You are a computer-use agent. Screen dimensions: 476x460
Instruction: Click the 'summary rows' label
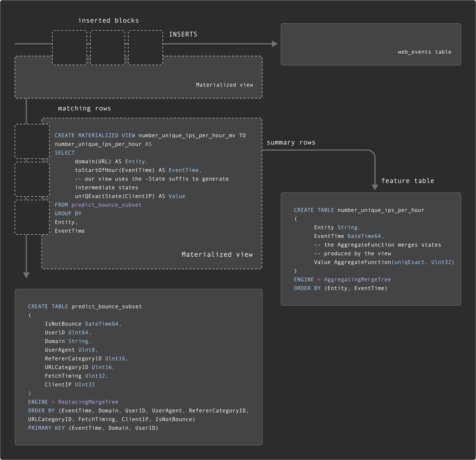[291, 143]
